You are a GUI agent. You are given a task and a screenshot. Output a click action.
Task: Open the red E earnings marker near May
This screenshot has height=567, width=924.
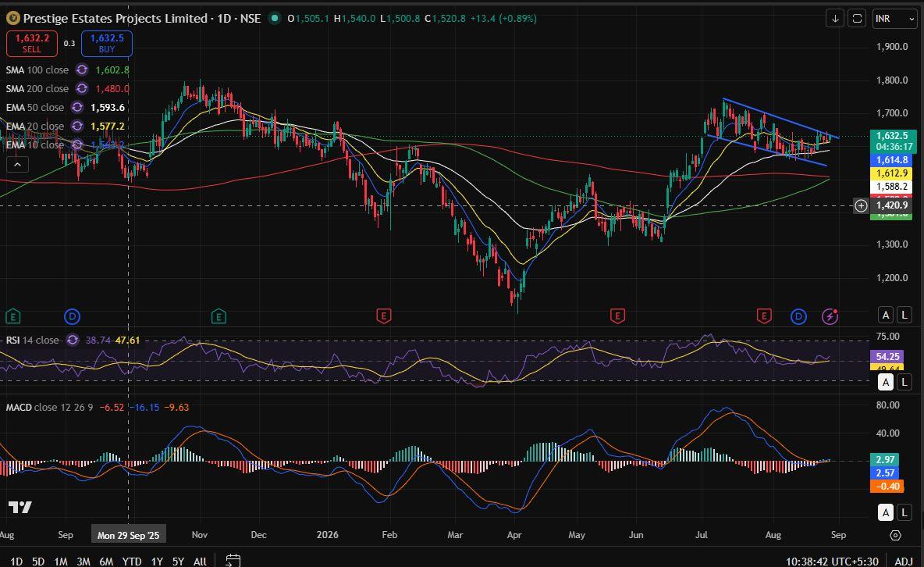pos(617,317)
